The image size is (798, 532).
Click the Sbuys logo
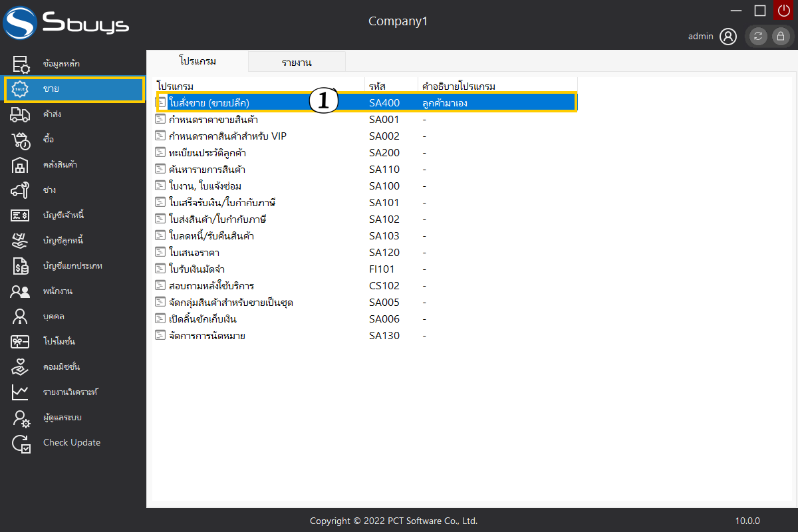(66, 24)
